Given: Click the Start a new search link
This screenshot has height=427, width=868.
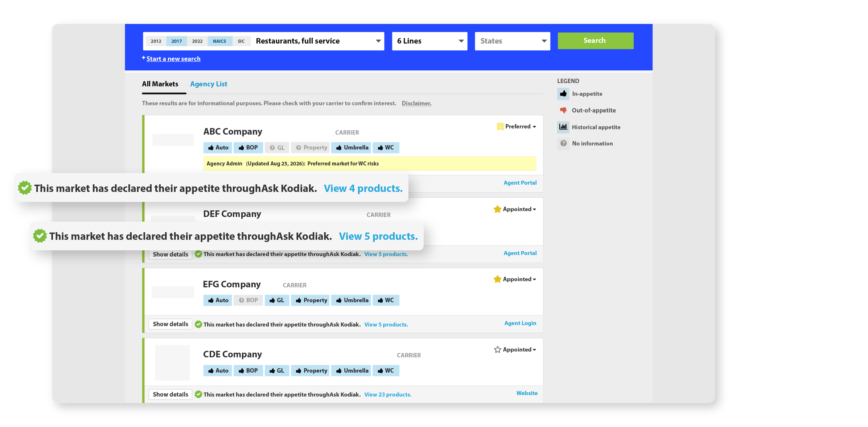Looking at the screenshot, I should point(173,59).
